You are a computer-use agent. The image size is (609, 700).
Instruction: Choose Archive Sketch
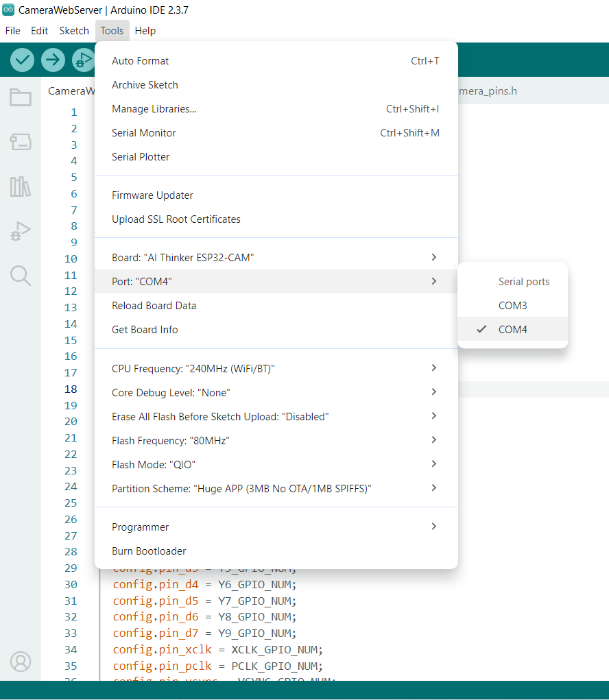(x=276, y=85)
